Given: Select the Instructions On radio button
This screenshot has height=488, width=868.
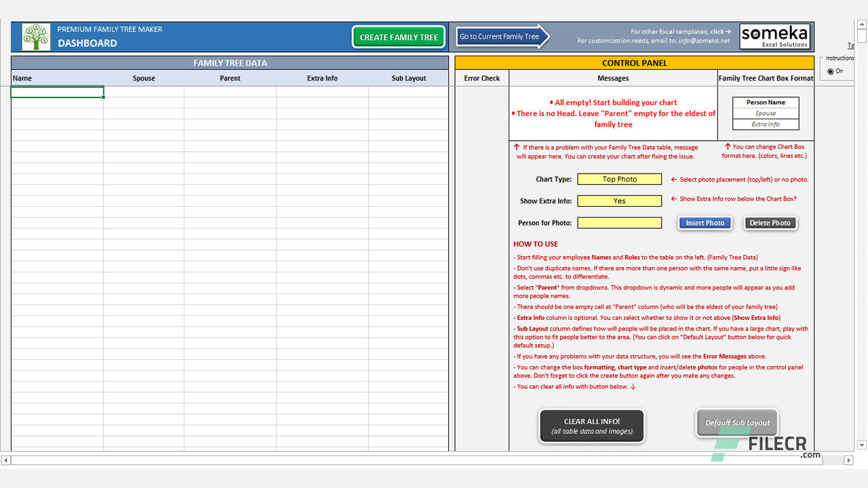Looking at the screenshot, I should 831,71.
